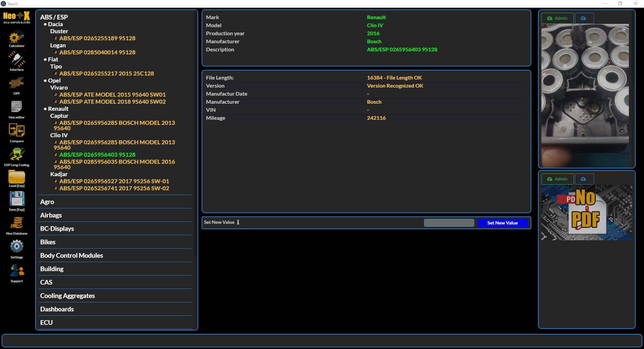Expand the CAS category

(115, 282)
